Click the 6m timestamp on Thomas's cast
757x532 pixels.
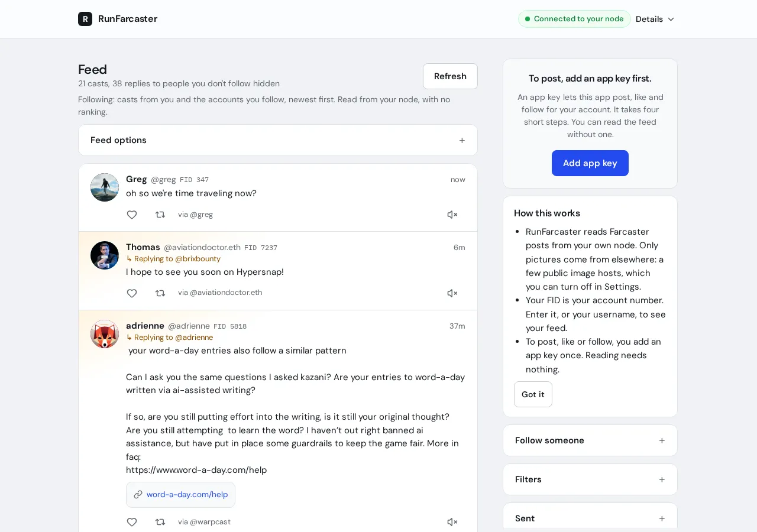pos(460,247)
